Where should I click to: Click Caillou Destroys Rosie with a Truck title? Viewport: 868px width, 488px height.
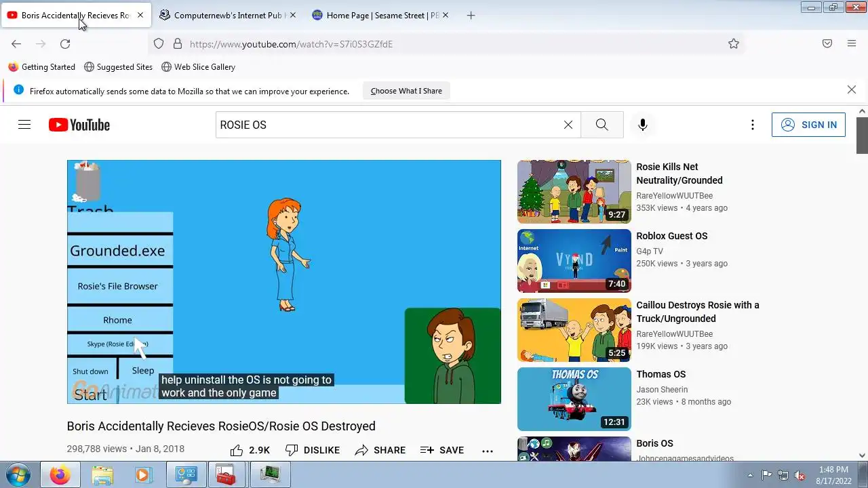698,312
